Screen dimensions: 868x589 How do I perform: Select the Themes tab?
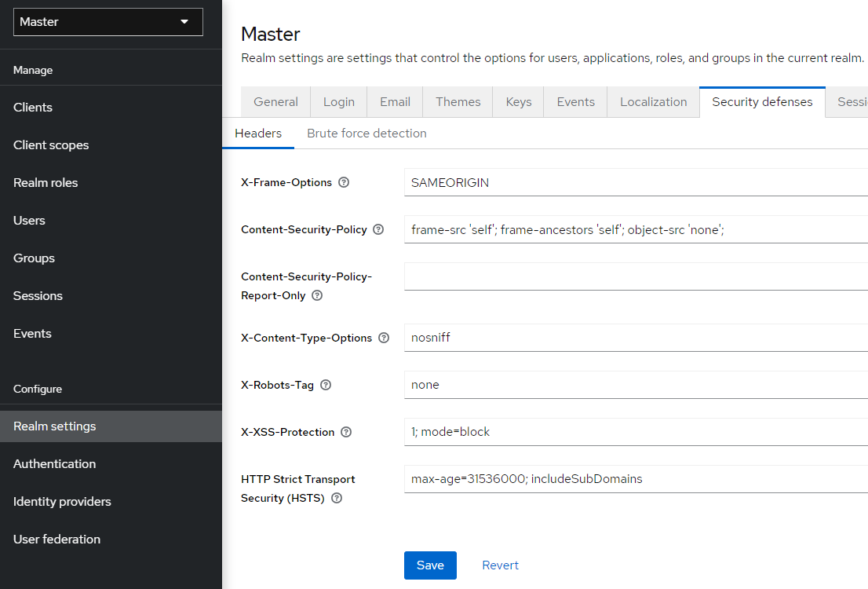[458, 102]
